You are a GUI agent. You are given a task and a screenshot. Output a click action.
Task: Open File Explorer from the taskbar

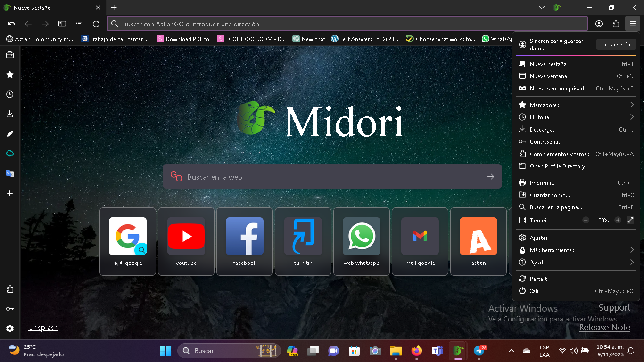pyautogui.click(x=396, y=351)
